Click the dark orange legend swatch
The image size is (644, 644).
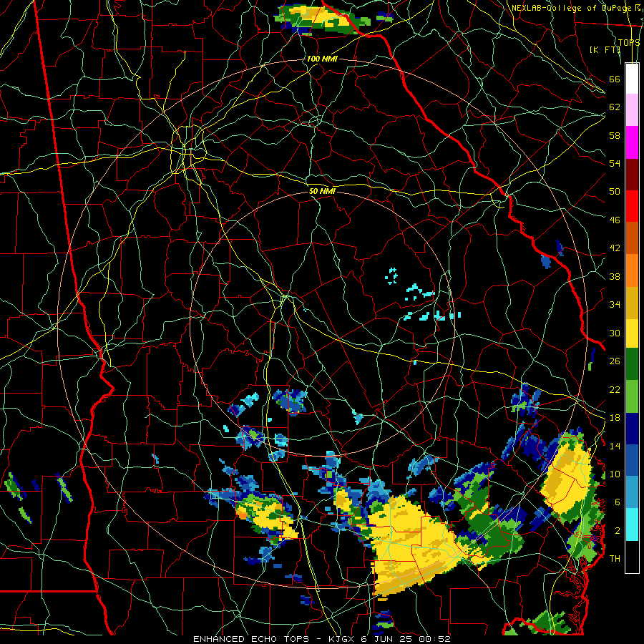pyautogui.click(x=632, y=238)
